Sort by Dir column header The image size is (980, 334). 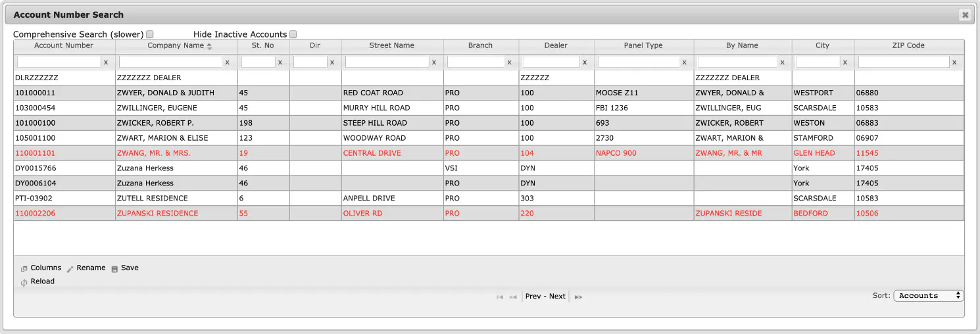coord(315,45)
